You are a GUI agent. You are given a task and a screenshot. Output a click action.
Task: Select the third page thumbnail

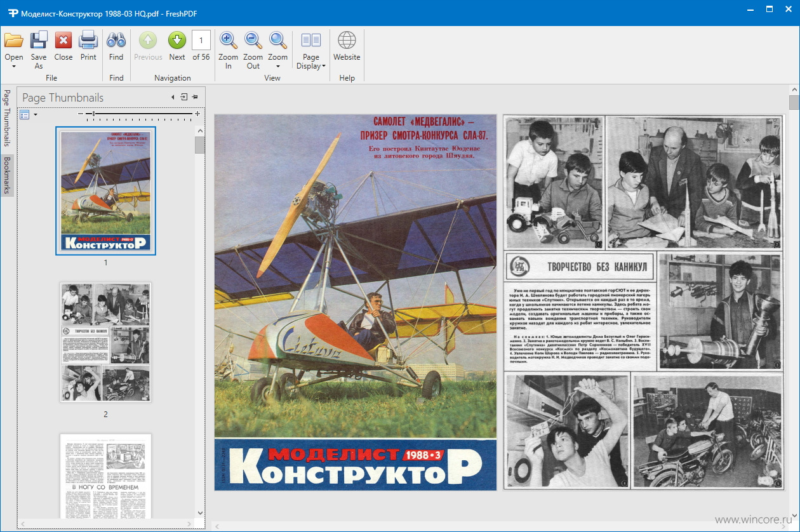105,477
